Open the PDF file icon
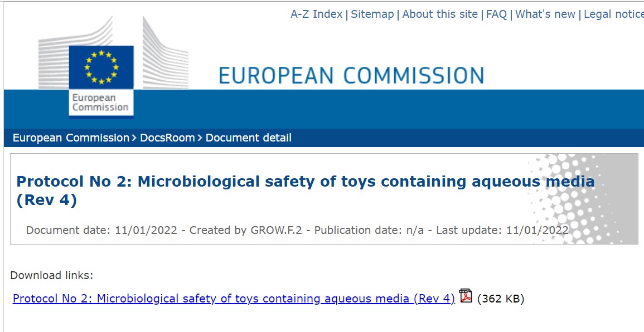Screen dimensions: 644x332 (x=466, y=296)
